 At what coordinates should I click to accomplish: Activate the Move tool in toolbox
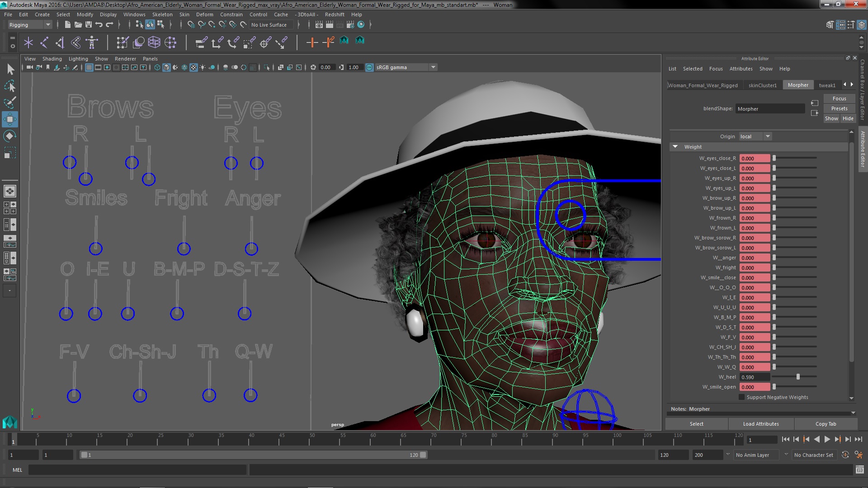tap(10, 119)
